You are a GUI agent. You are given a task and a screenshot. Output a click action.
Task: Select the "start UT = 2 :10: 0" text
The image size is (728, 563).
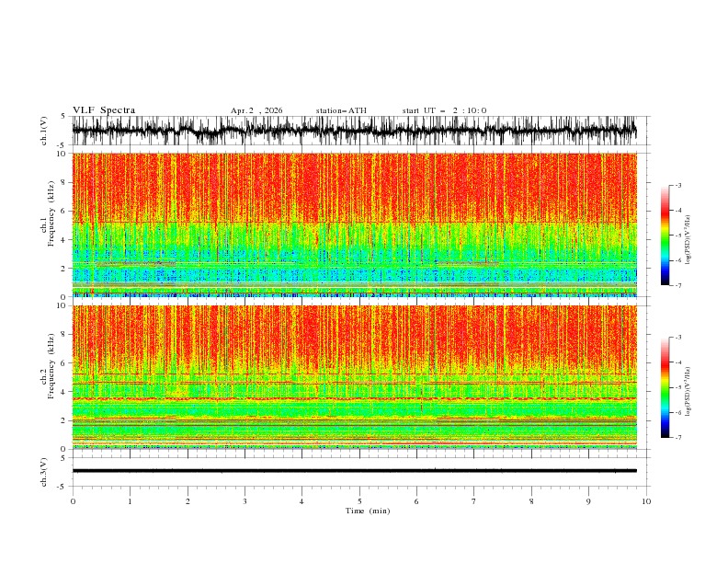tap(444, 110)
